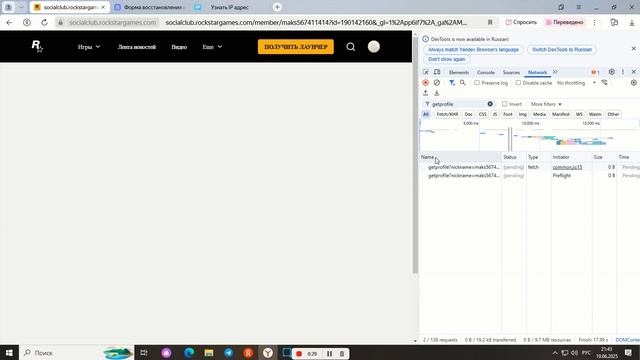Open network panel settings gear
The width and height of the screenshot is (640, 360).
(x=633, y=83)
